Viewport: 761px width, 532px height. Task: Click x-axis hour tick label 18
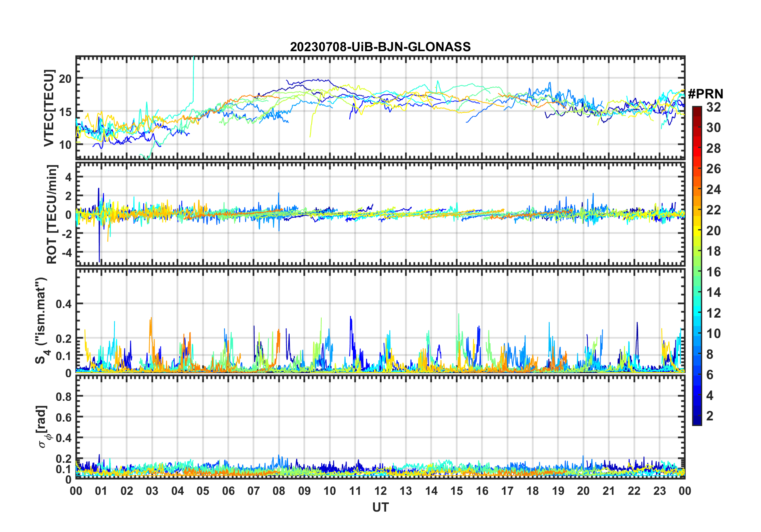533,491
